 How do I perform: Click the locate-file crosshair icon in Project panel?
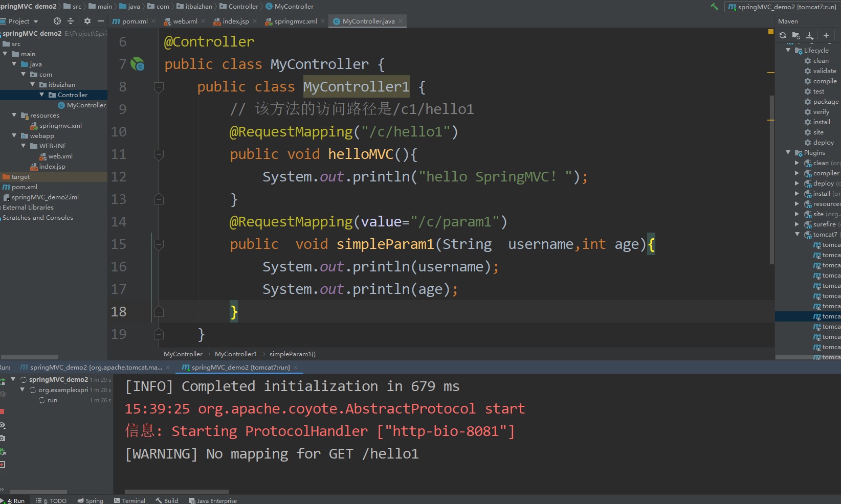[57, 21]
